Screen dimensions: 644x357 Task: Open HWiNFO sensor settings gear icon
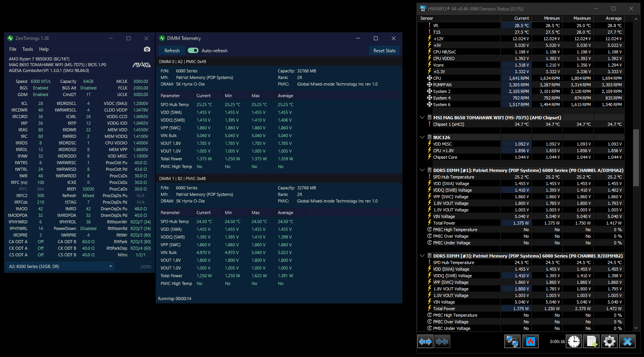610,342
